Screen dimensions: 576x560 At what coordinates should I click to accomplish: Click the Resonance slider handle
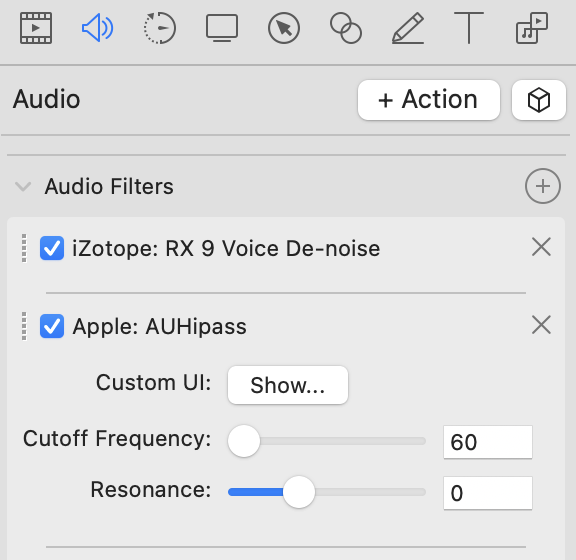pyautogui.click(x=299, y=492)
